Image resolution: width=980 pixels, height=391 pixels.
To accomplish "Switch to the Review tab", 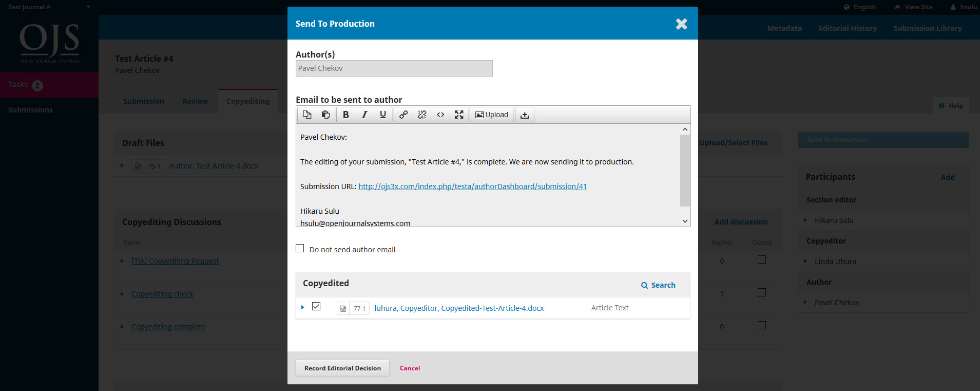I will pyautogui.click(x=196, y=101).
